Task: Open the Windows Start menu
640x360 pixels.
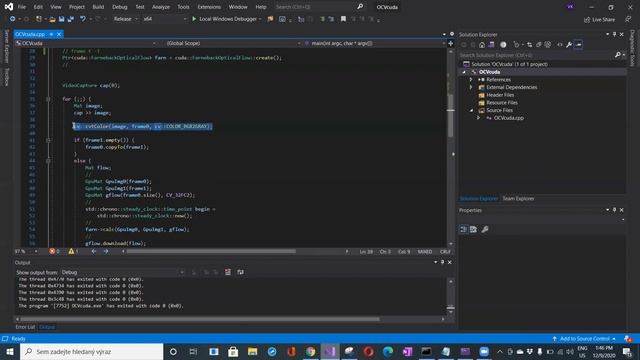Action: 10,351
